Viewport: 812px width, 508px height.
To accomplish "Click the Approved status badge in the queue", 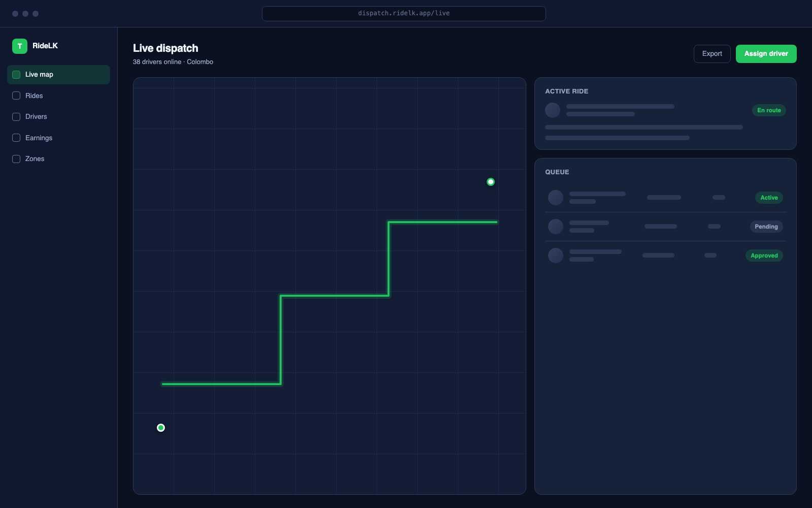I will point(764,256).
